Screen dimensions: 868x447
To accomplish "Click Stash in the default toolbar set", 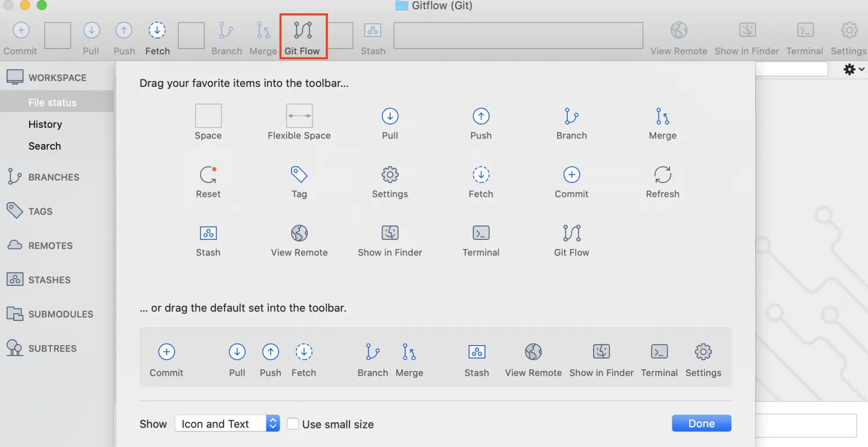I will click(477, 360).
